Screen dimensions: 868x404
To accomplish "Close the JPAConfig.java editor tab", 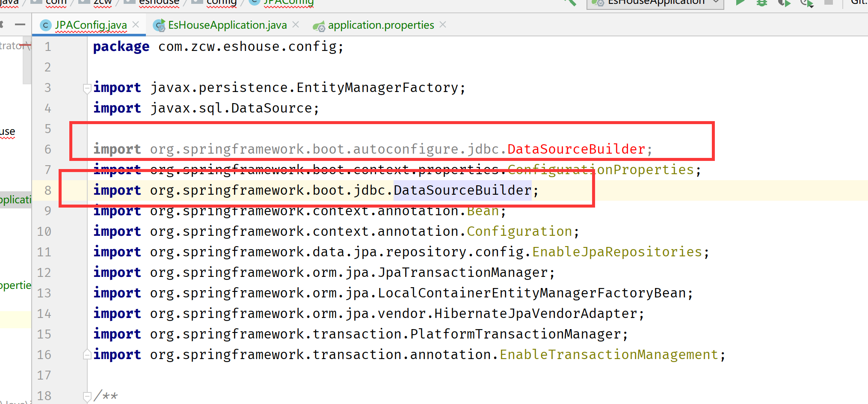I will point(136,25).
